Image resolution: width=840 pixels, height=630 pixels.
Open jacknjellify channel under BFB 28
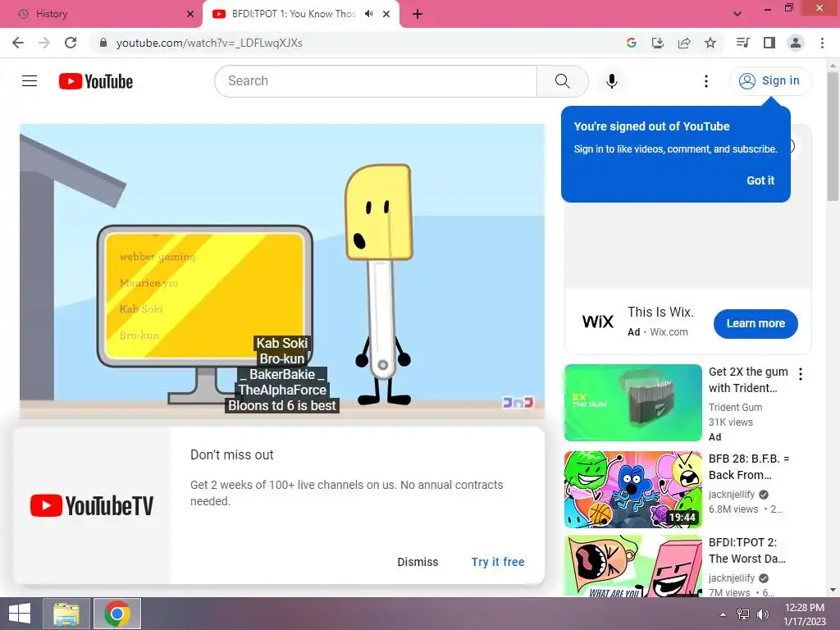pyautogui.click(x=731, y=495)
